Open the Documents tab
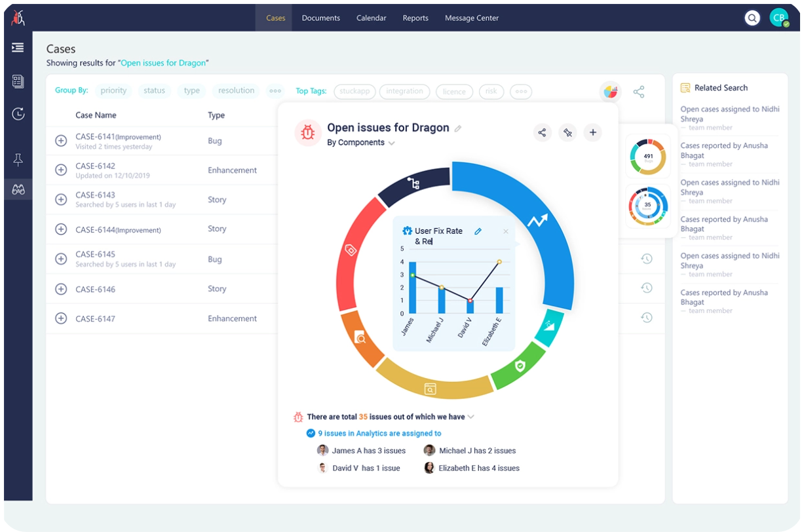804x532 pixels. (x=321, y=18)
